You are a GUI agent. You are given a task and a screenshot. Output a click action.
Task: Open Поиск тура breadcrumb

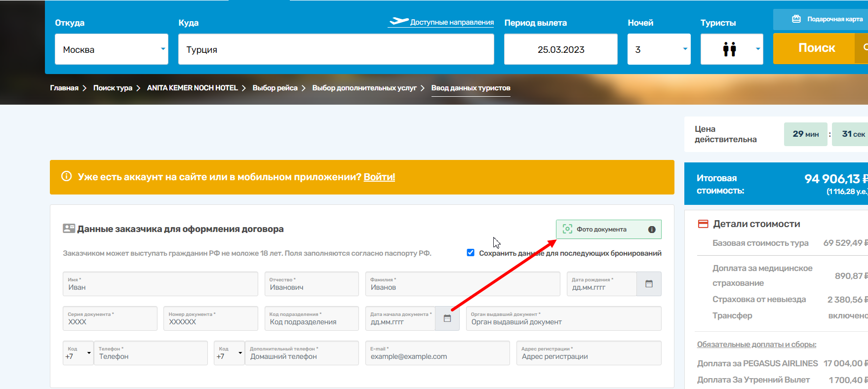tap(113, 88)
